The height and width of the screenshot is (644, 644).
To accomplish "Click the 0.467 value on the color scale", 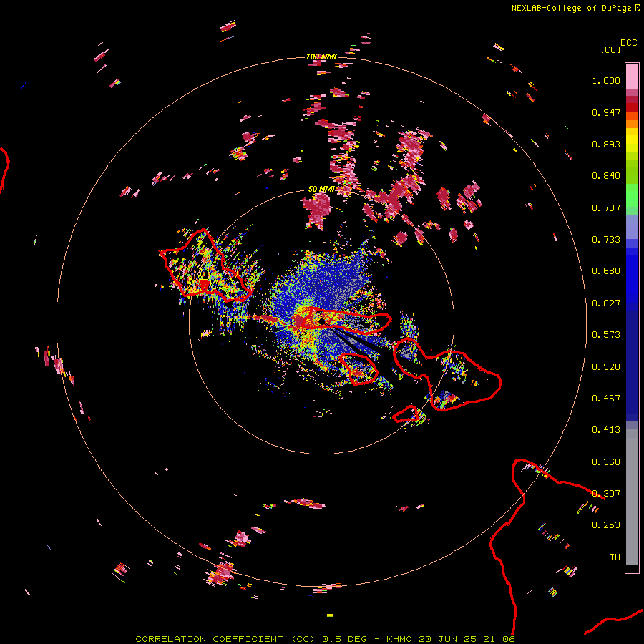I will (x=606, y=399).
